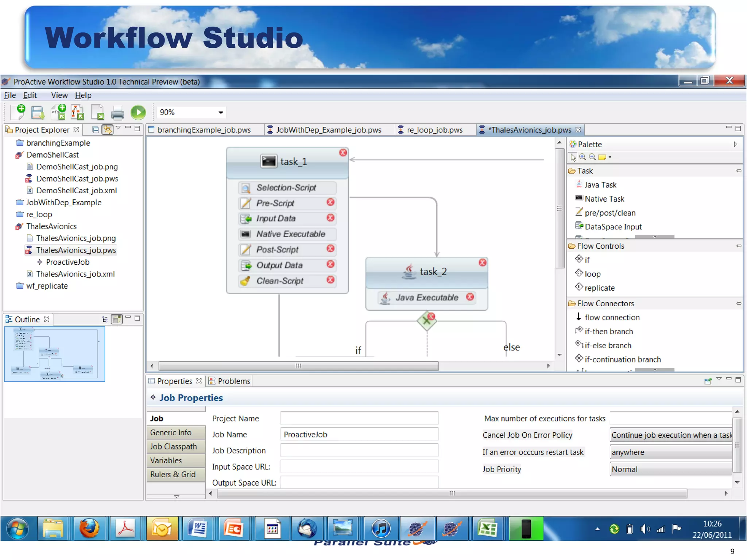This screenshot has width=747, height=560.
Task: Click the Print toolbar icon
Action: tap(117, 112)
